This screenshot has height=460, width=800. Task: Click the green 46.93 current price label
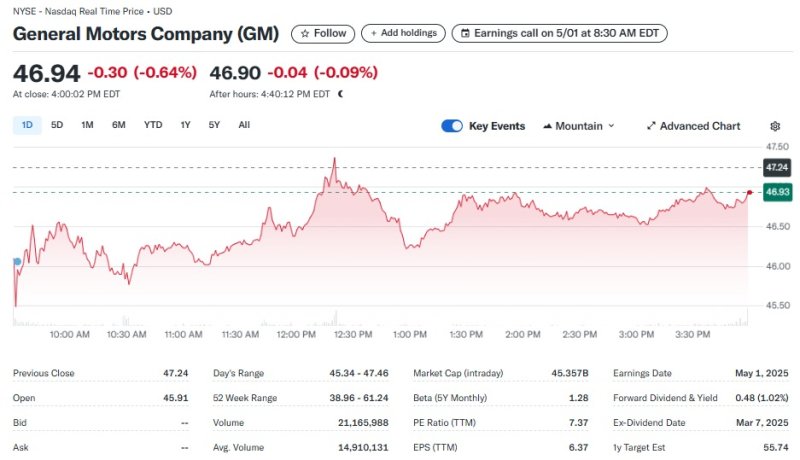tap(777, 191)
